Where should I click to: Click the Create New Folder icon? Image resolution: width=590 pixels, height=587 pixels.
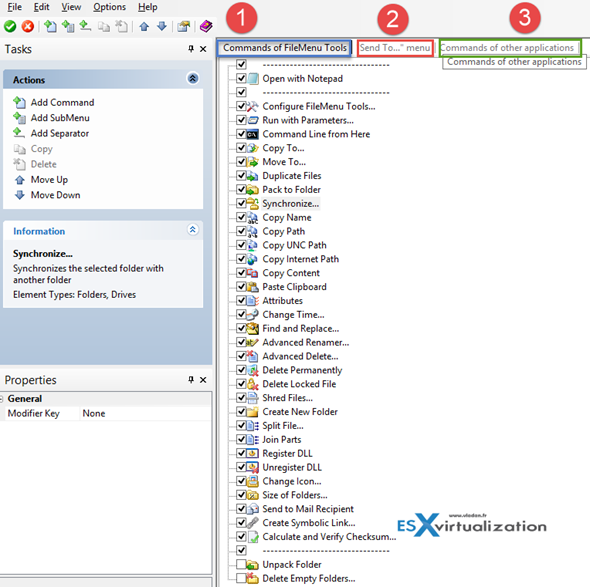(x=253, y=412)
